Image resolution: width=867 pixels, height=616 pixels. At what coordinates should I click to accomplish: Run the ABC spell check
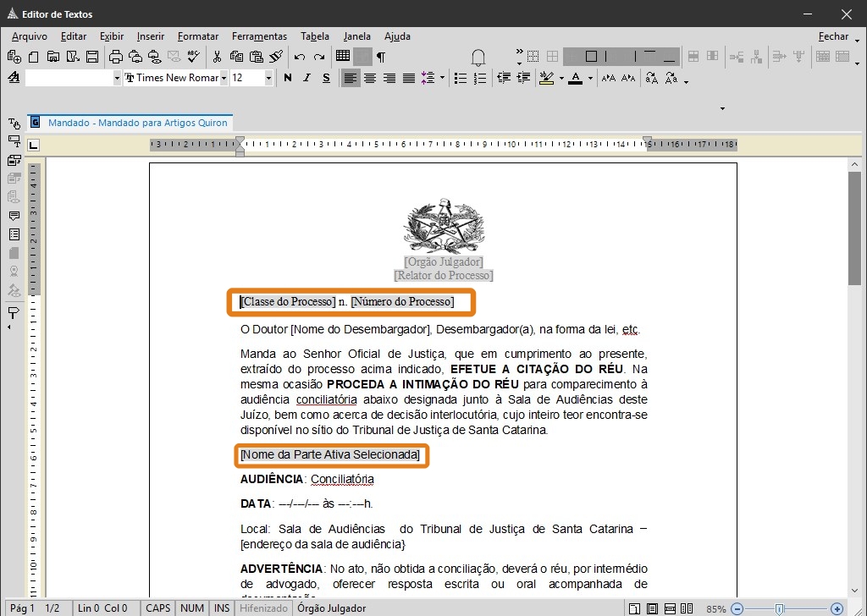(x=194, y=57)
